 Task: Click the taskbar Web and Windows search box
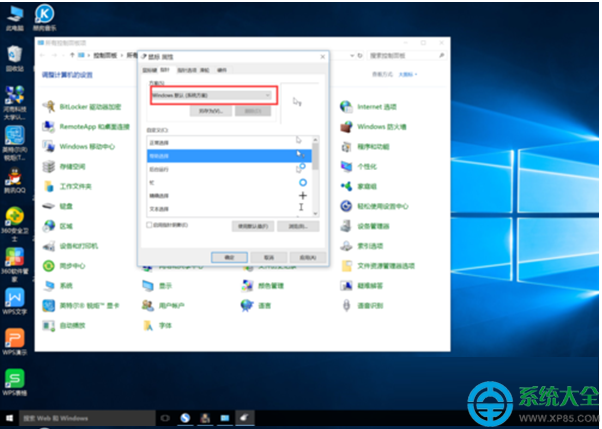[88, 418]
